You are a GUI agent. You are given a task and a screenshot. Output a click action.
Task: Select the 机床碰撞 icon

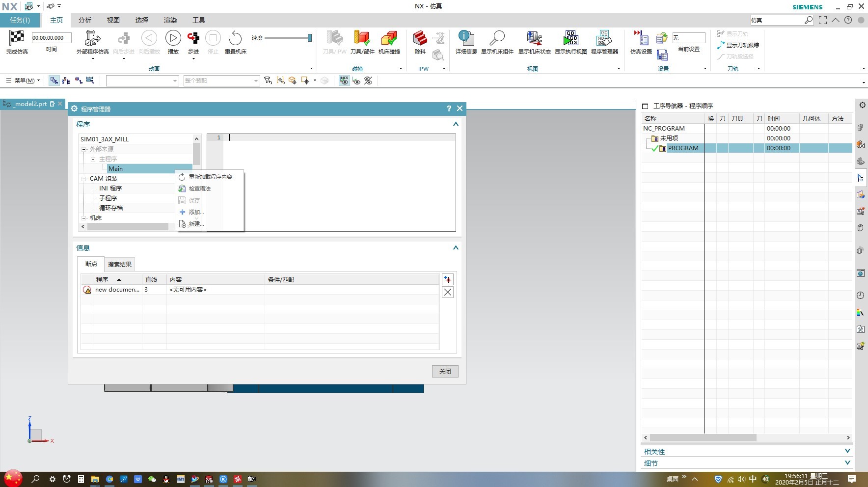click(x=389, y=38)
